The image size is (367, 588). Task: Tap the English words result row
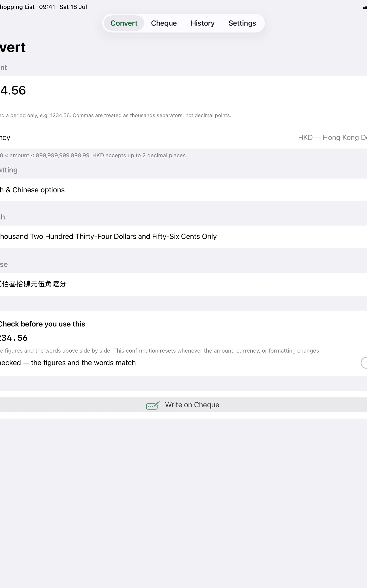183,237
